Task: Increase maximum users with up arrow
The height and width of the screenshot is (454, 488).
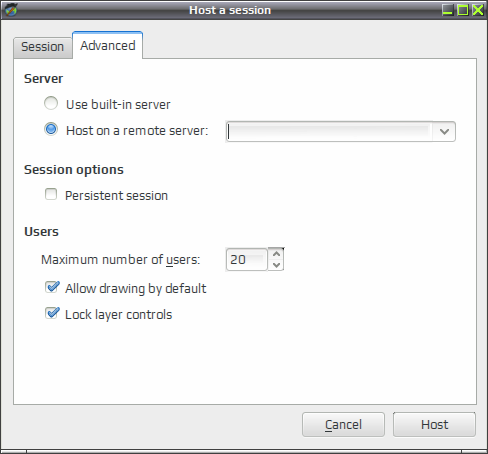Action: [276, 254]
